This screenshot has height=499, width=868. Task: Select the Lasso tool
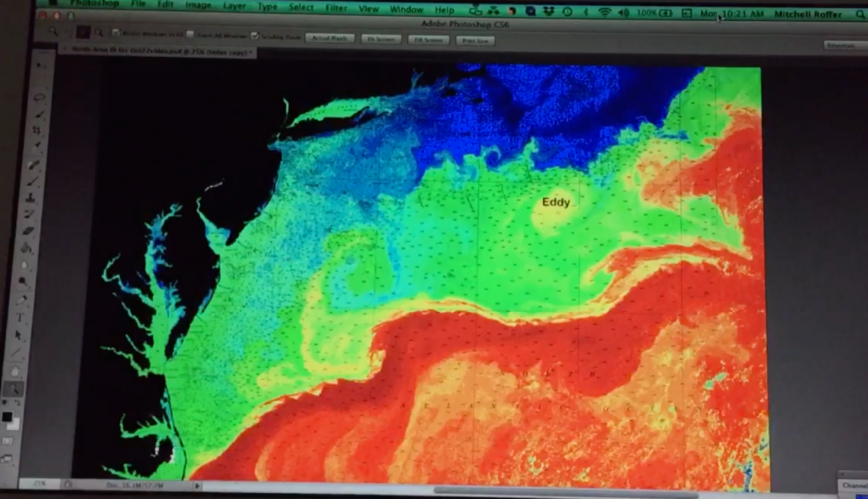(39, 98)
